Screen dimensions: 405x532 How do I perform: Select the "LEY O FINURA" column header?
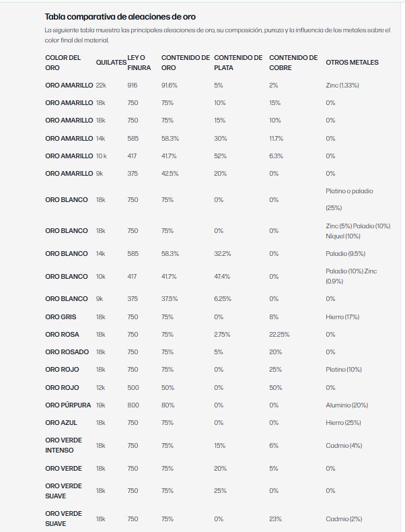tap(139, 63)
